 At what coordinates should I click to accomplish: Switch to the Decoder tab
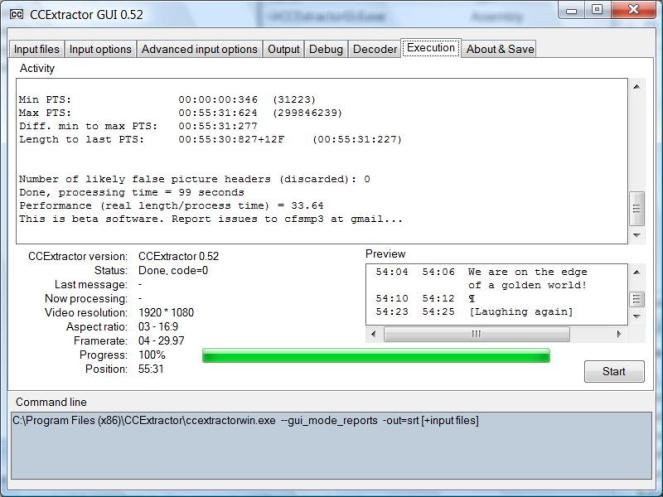tap(375, 49)
